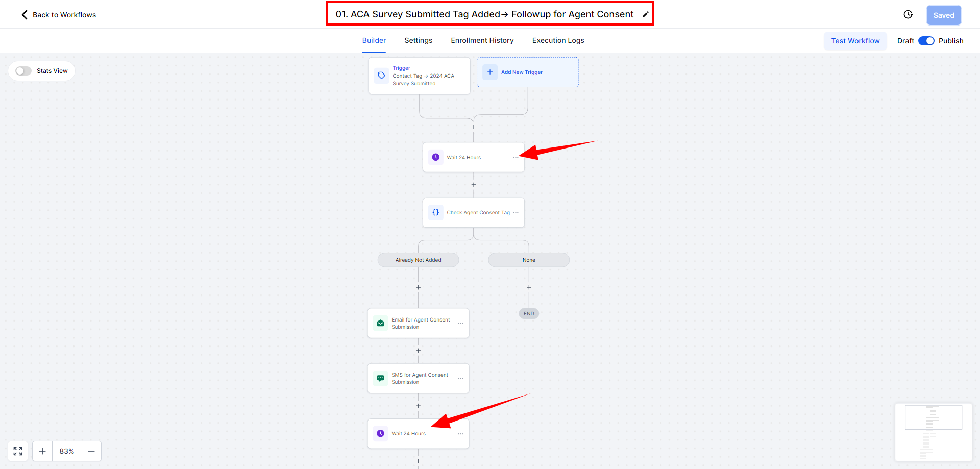
Task: Switch to the Settings tab
Action: click(419, 40)
